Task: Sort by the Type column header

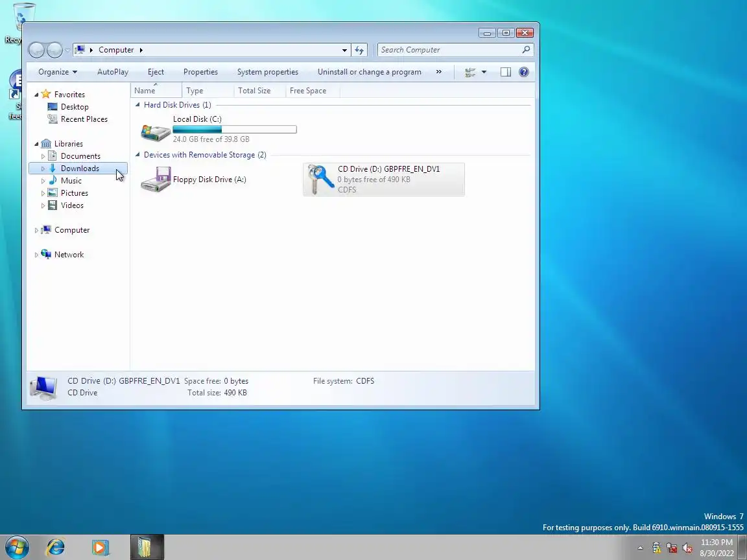Action: (x=208, y=91)
